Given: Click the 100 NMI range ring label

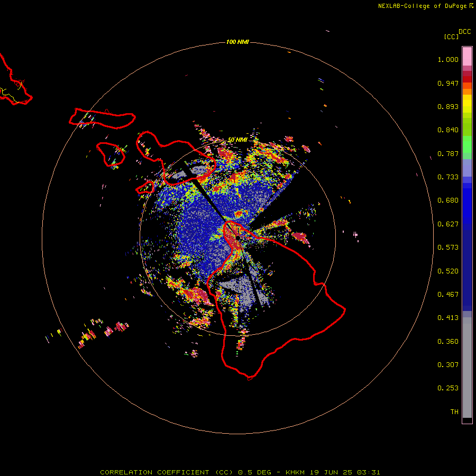Looking at the screenshot, I should tap(237, 42).
